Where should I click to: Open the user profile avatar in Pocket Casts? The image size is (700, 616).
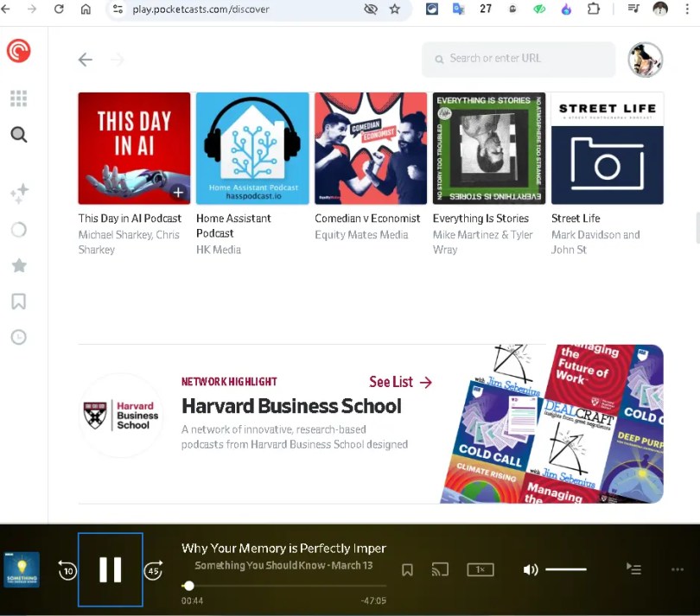(645, 60)
